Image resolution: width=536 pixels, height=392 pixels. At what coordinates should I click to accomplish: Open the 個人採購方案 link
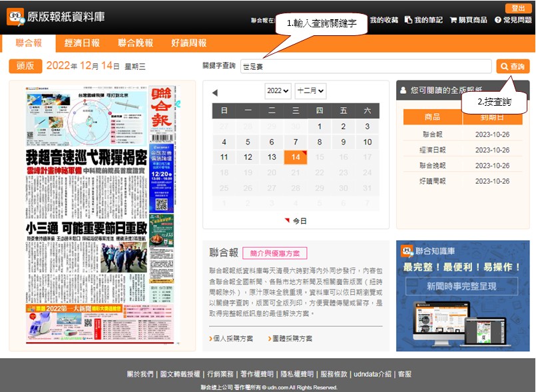[233, 339]
